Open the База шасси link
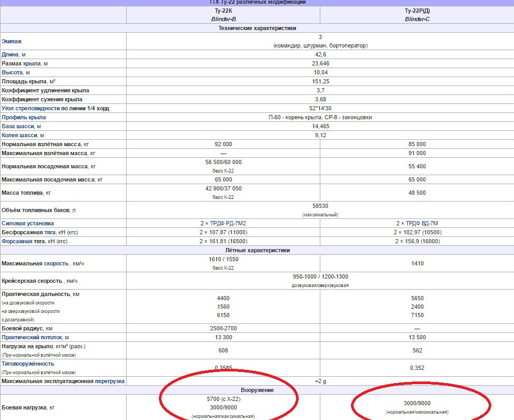514x420 pixels. point(18,126)
